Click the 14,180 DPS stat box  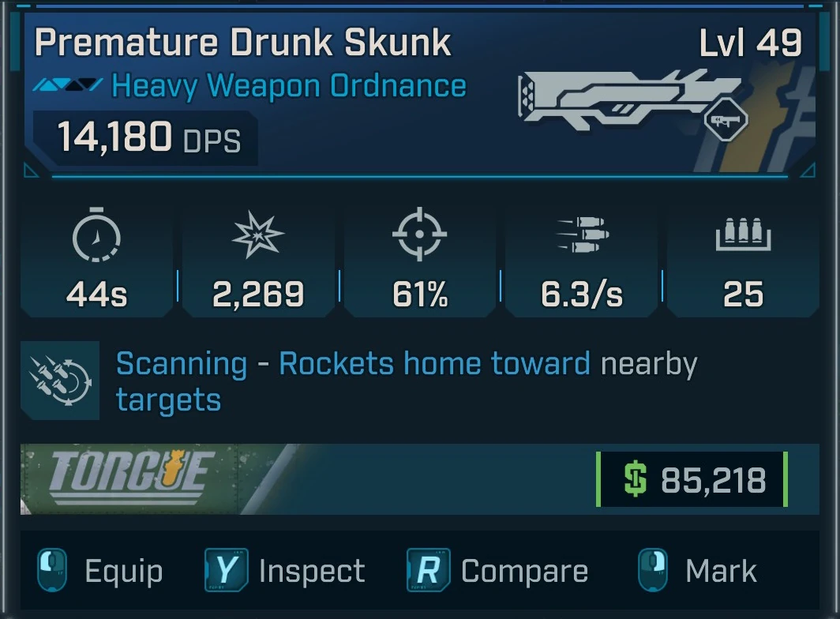145,137
